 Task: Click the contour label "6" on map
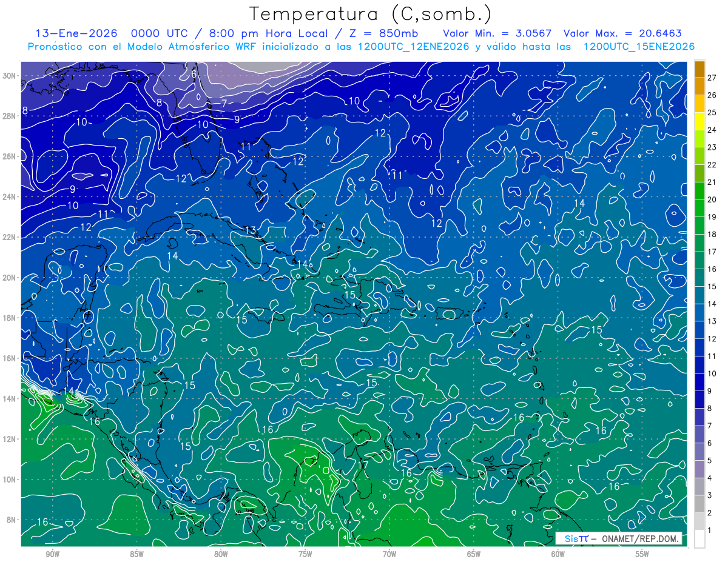[x=194, y=74]
